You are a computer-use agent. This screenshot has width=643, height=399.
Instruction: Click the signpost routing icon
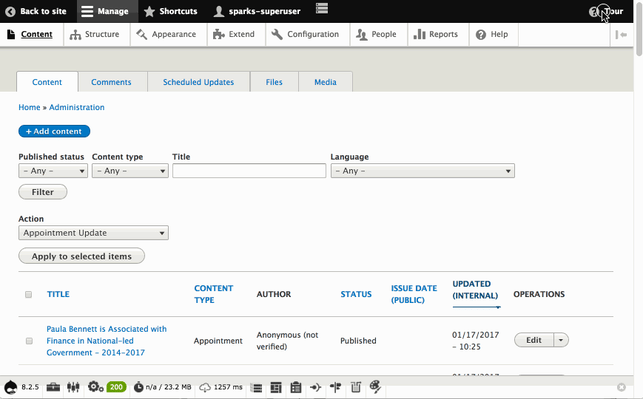coord(335,387)
